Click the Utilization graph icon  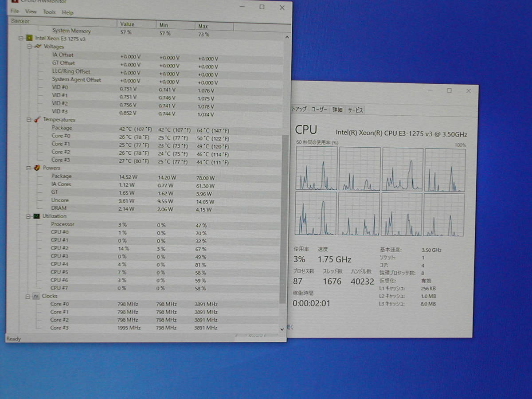(36, 216)
